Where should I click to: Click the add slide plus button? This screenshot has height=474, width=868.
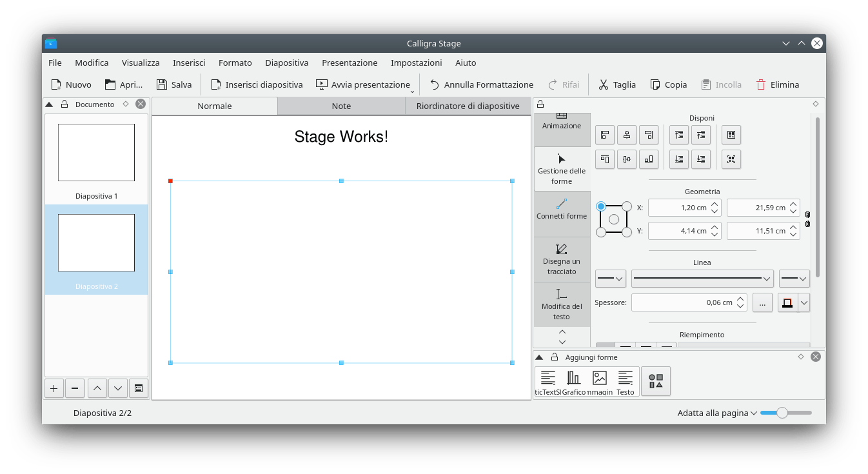(54, 388)
